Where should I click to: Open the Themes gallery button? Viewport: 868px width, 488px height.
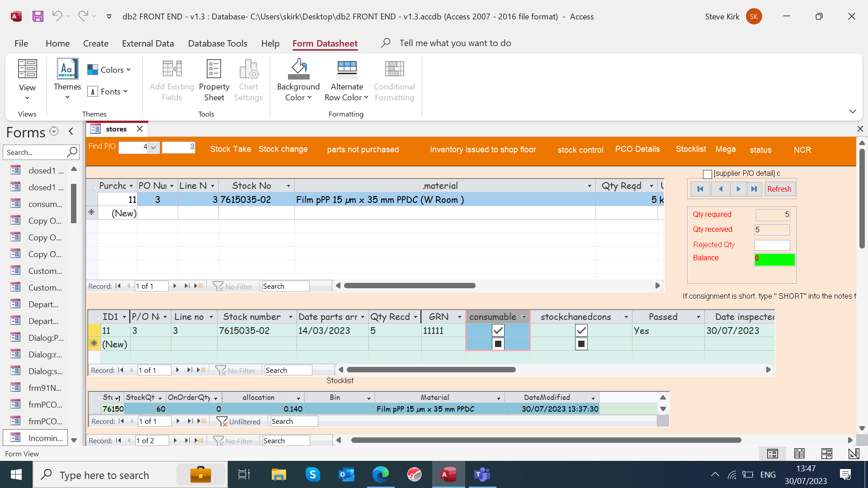click(x=67, y=79)
